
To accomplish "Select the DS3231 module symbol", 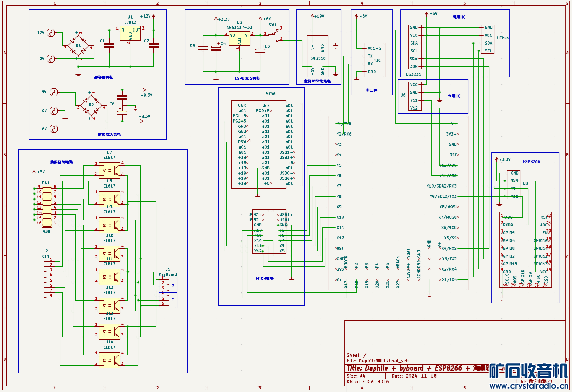I will (415, 46).
